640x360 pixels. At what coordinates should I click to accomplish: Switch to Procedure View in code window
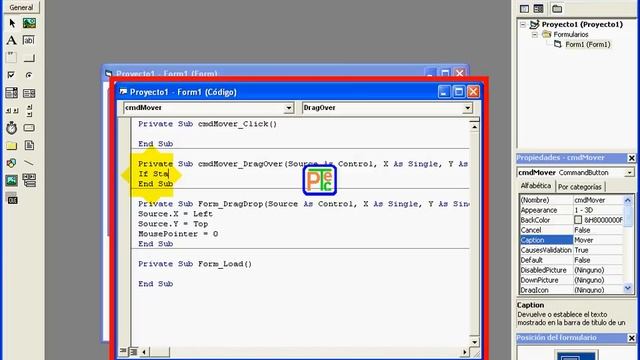point(123,351)
